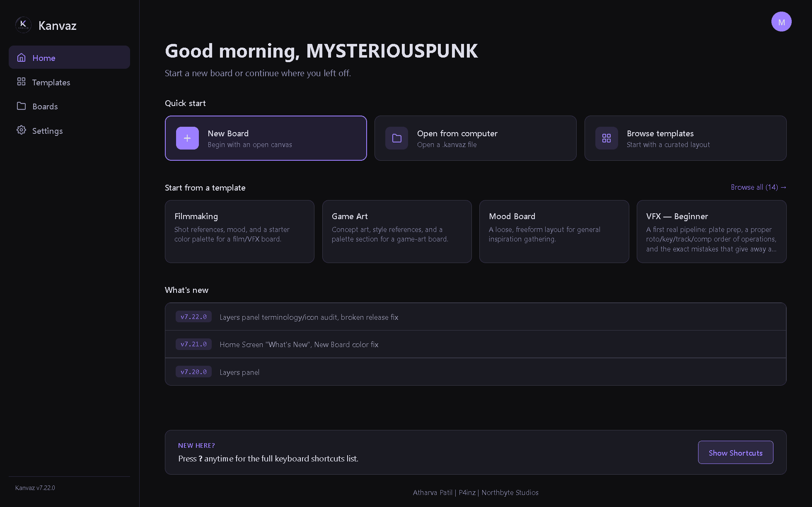The image size is (812, 507).
Task: Click the Settings gear icon in sidebar
Action: 21,130
